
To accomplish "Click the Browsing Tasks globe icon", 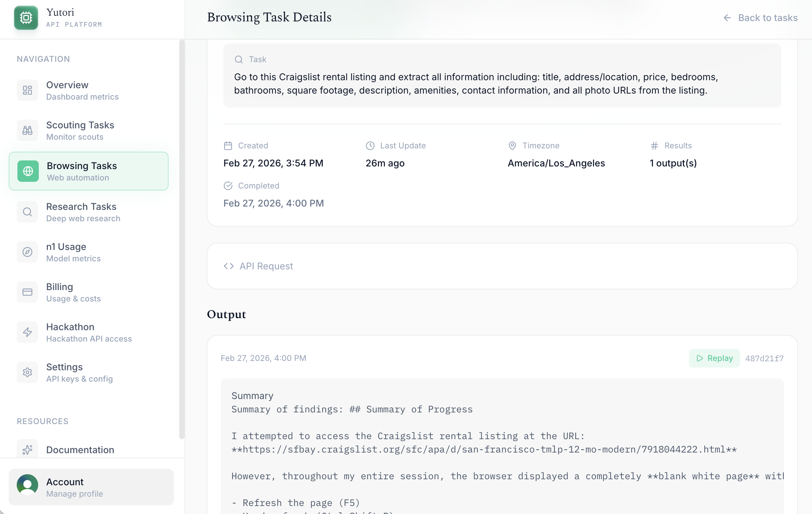I will click(28, 171).
